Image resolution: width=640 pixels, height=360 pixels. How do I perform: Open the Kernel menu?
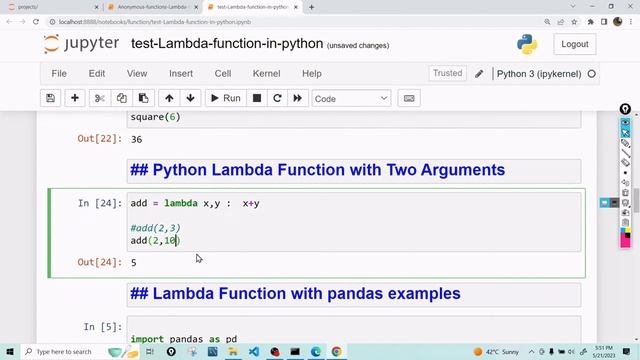tap(267, 73)
